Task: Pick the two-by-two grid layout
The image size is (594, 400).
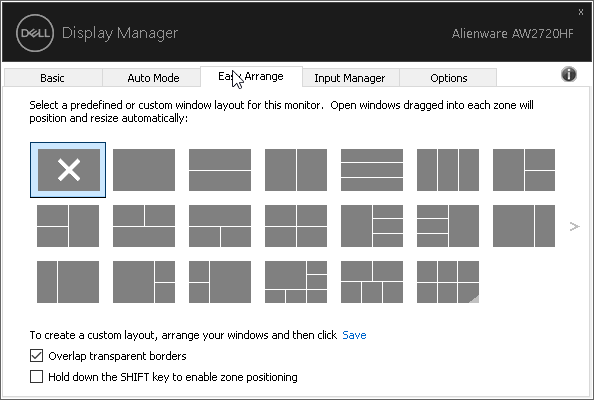Action: coord(296,226)
